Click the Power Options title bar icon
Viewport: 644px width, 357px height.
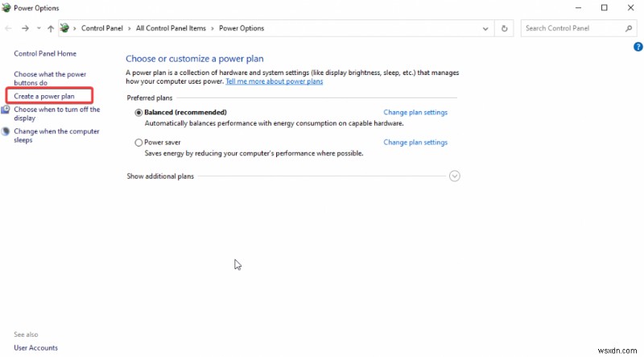pos(7,7)
